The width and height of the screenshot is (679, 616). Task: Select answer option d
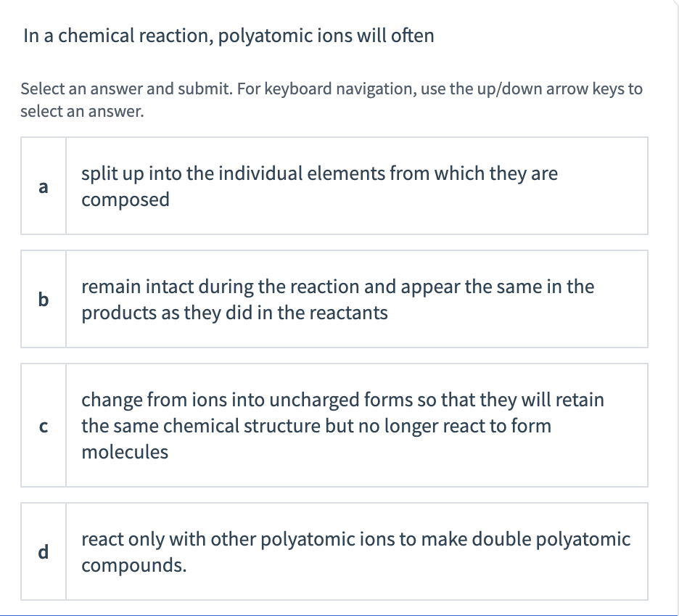[x=334, y=551]
